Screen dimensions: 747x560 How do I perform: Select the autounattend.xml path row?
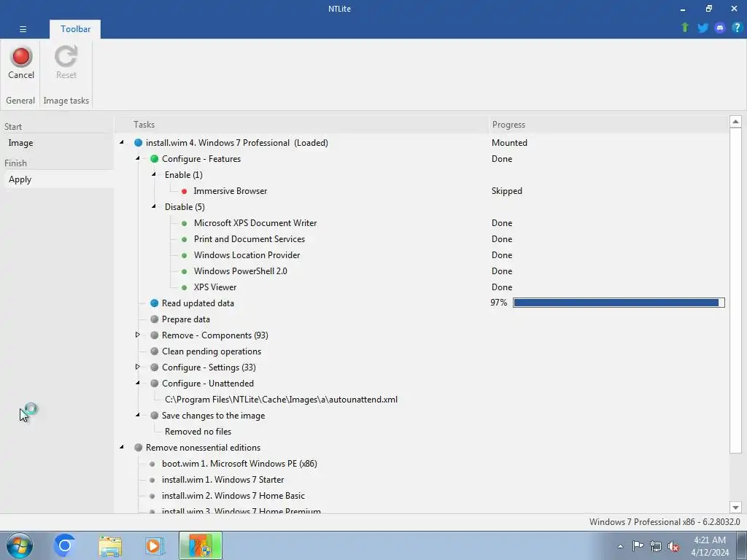281,400
